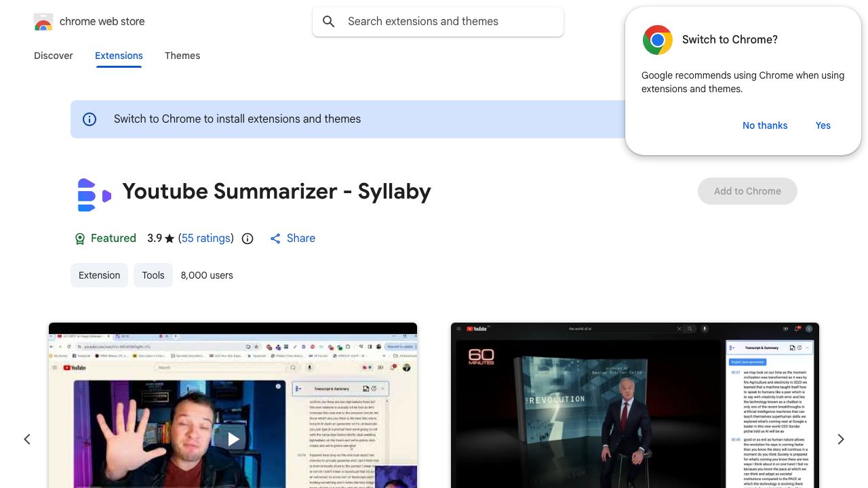Open the Tools category chip
This screenshot has height=488, width=868.
[153, 275]
